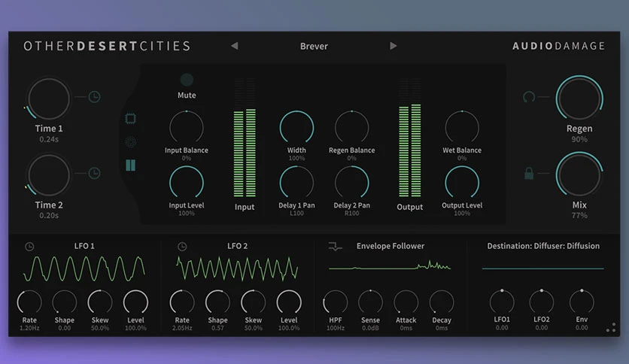This screenshot has width=629, height=364.
Task: Click the Delay 2 Pan value R100
Action: coord(352,214)
